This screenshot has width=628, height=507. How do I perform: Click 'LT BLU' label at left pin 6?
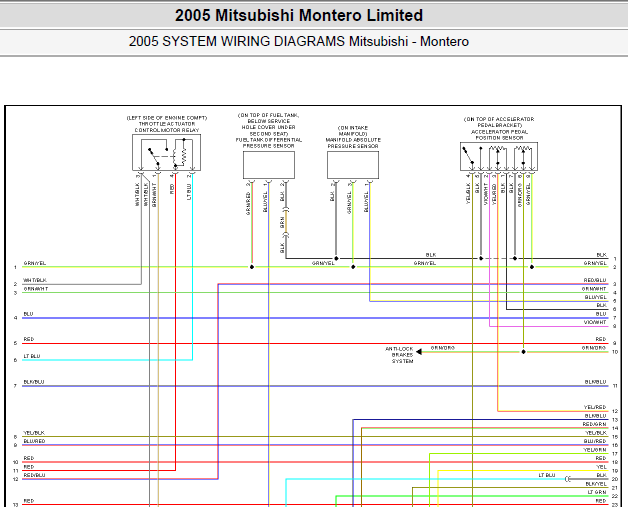coord(32,356)
